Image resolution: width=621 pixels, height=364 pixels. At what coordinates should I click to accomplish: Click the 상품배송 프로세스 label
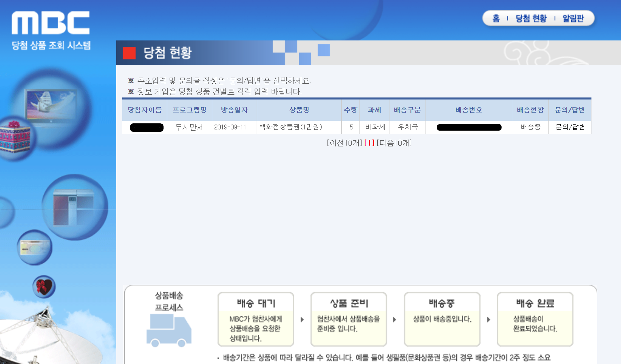coord(169,302)
